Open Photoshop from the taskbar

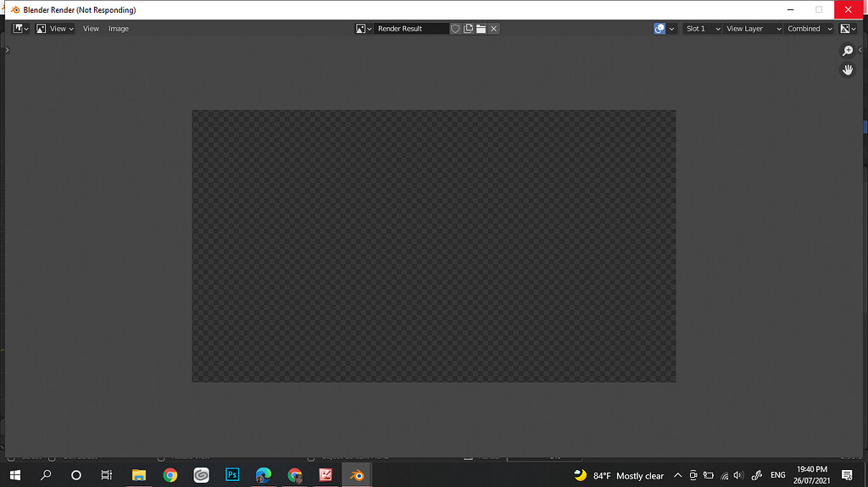[232, 475]
